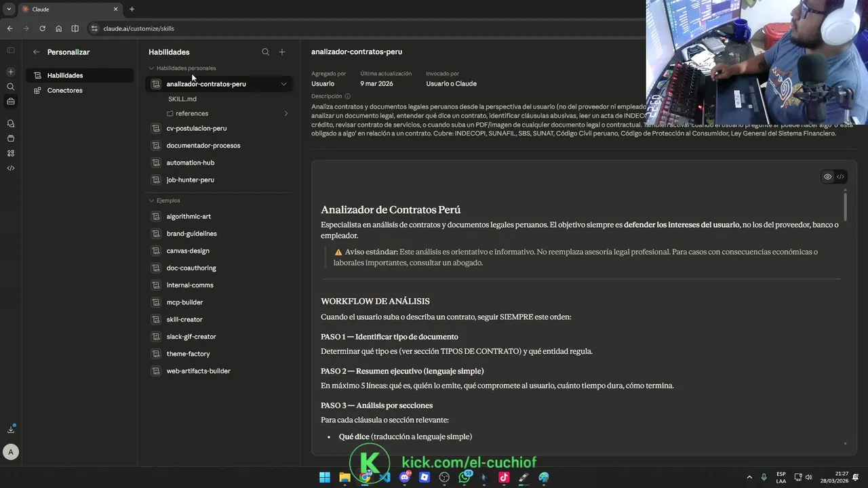
Task: Go back with Personalizar arrow
Action: (37, 52)
